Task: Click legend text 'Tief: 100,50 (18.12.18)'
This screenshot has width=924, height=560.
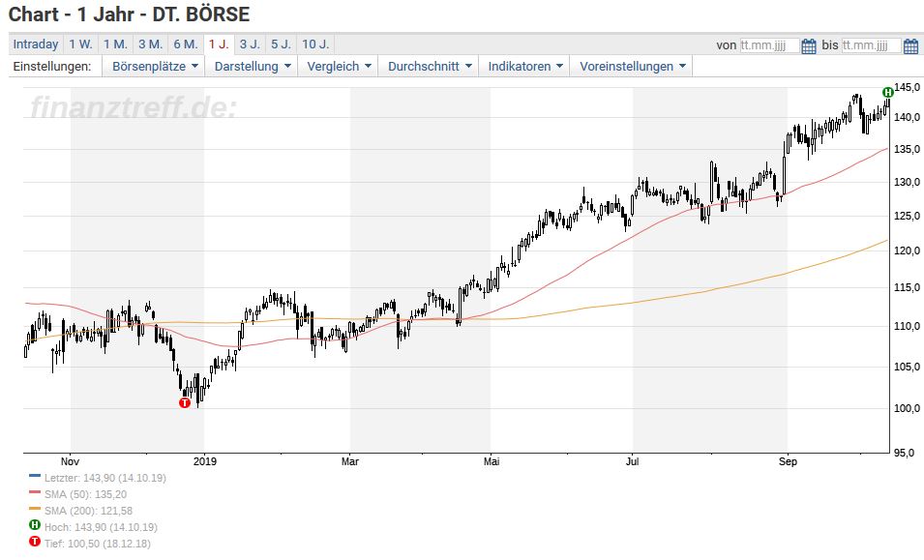Action: pyautogui.click(x=97, y=545)
